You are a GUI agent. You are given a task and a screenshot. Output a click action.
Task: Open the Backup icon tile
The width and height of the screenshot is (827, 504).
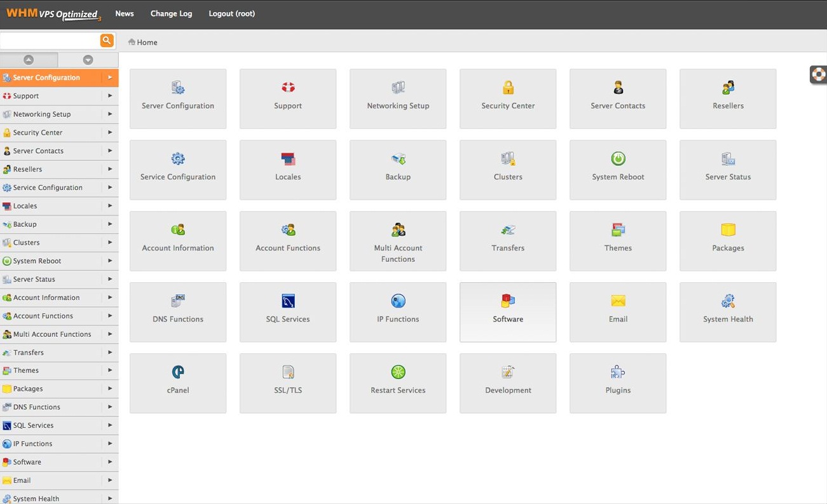397,170
